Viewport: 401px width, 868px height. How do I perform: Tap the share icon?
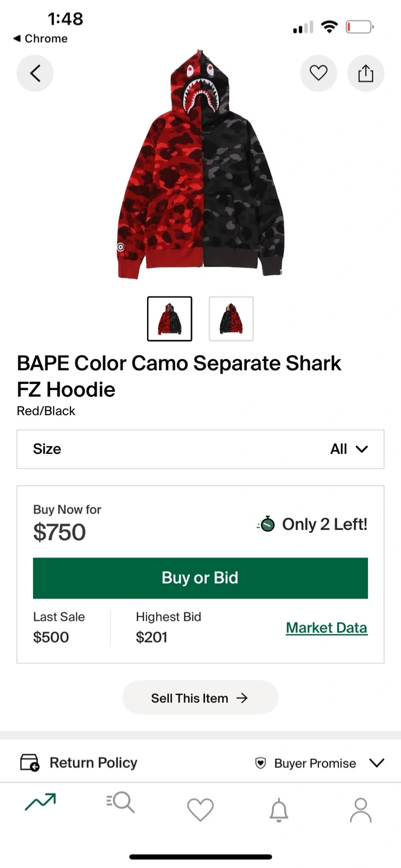click(365, 74)
